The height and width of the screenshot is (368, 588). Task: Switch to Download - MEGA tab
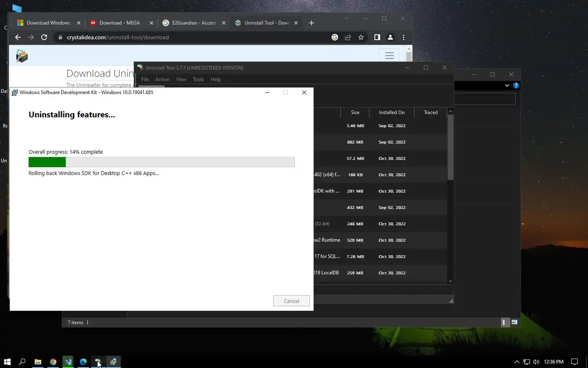pyautogui.click(x=120, y=23)
